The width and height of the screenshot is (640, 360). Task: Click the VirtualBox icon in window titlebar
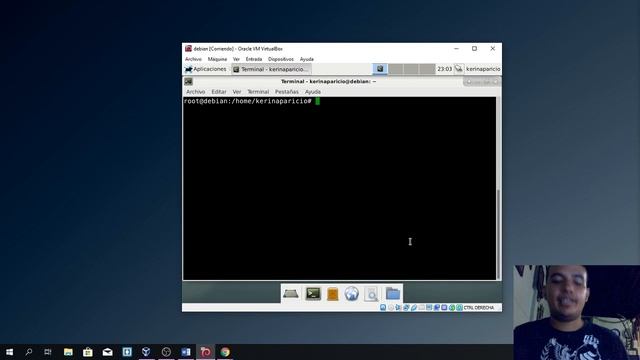click(x=188, y=49)
